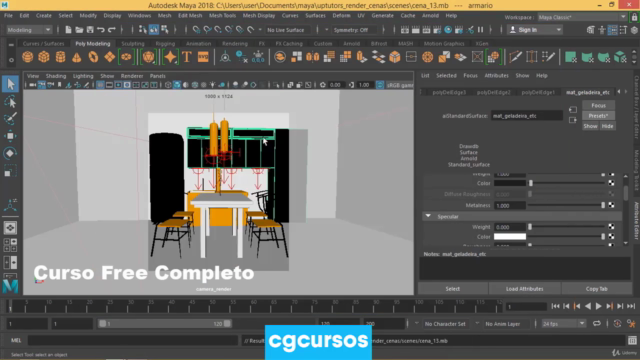The image size is (640, 360).
Task: Click the polygon Type text tool icon
Action: coord(187,57)
